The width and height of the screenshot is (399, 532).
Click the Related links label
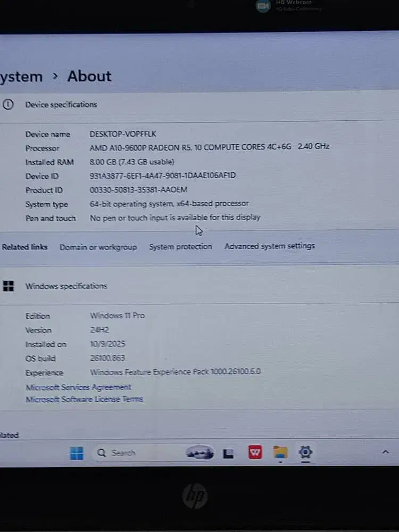tap(24, 247)
